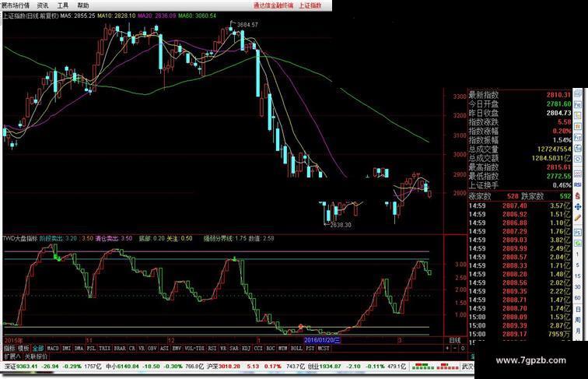The height and width of the screenshot is (379, 588).
Task: Select the 周 weekly period button
Action: [578, 320]
